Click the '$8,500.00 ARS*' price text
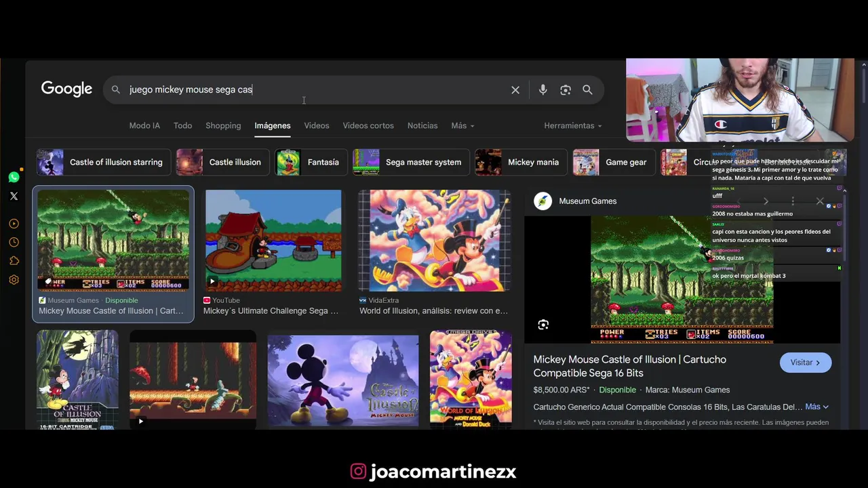 pos(561,390)
